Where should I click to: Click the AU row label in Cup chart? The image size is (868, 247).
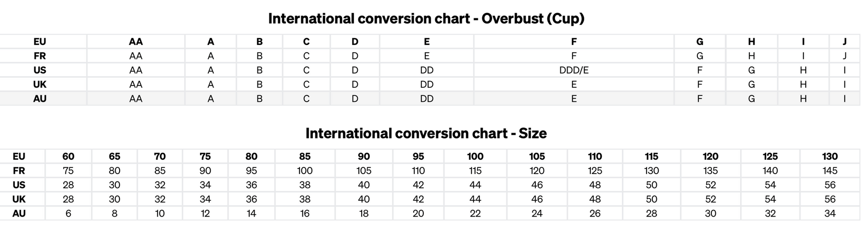[x=40, y=98]
